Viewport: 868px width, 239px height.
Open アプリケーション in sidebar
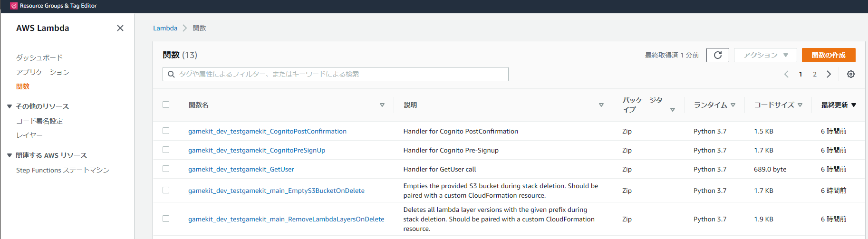click(x=43, y=72)
